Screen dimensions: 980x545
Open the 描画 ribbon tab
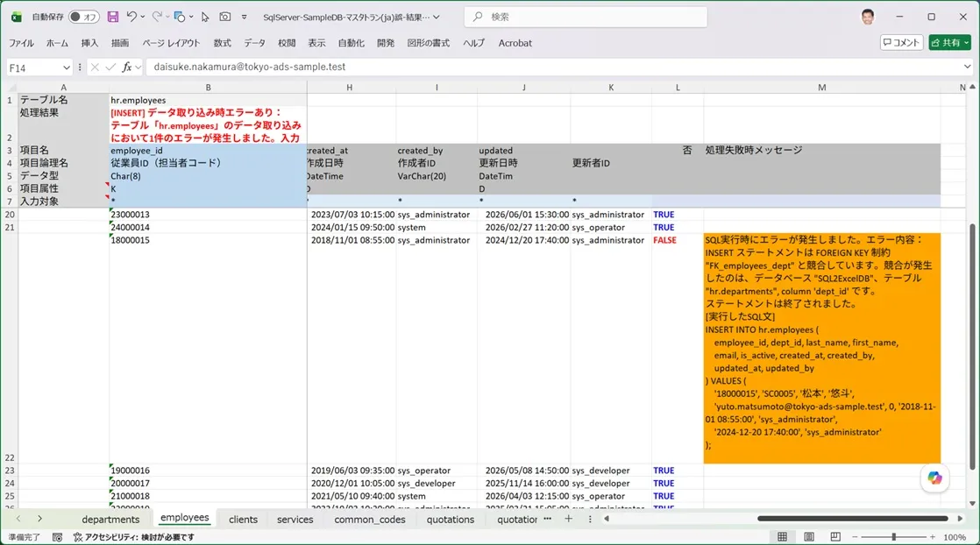pos(120,43)
